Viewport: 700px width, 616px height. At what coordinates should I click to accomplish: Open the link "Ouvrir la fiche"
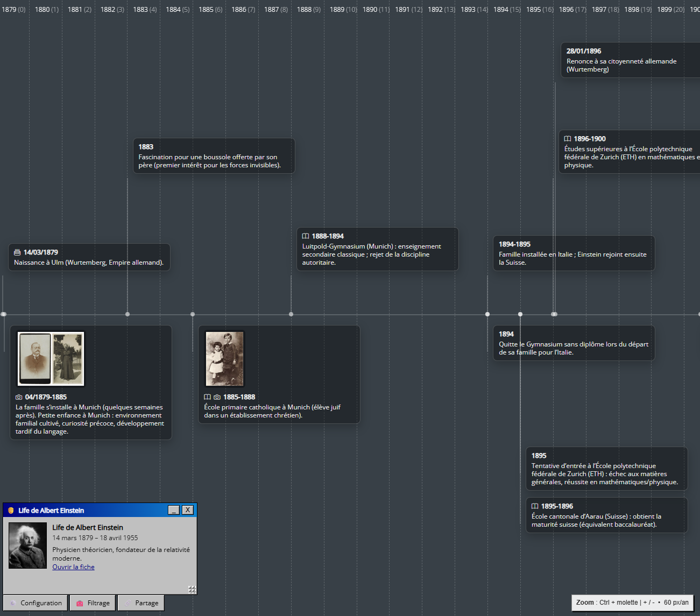[x=73, y=567]
